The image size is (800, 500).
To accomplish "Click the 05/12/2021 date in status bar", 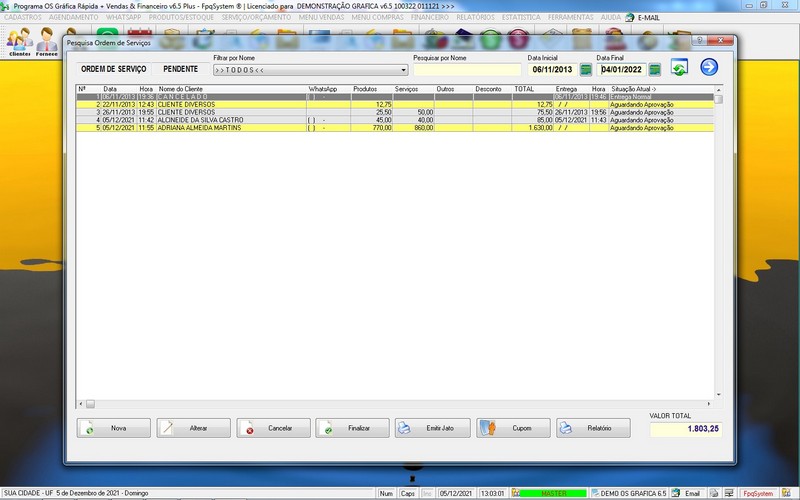I will pos(456,493).
